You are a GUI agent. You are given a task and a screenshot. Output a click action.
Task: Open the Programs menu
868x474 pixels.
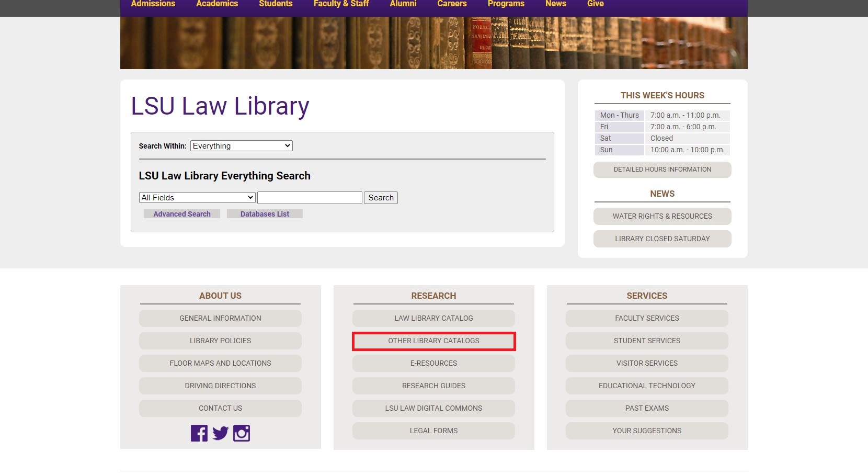pos(506,4)
